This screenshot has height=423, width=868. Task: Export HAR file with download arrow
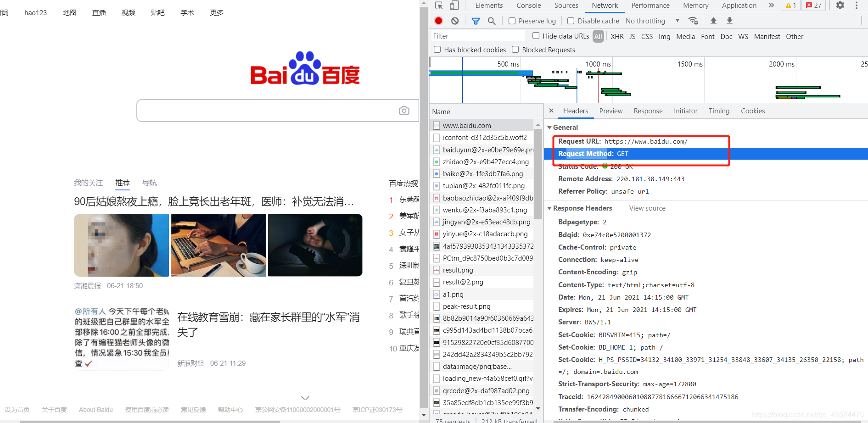click(729, 21)
